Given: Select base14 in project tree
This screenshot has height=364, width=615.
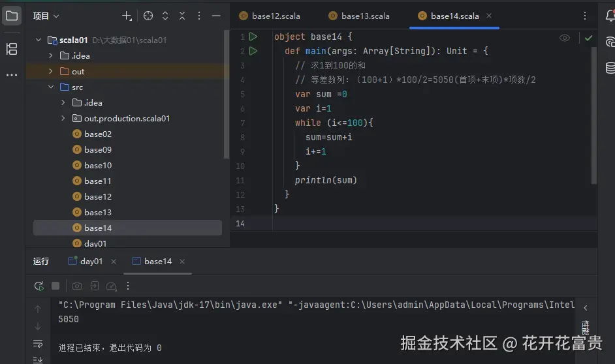Looking at the screenshot, I should [x=127, y=228].
